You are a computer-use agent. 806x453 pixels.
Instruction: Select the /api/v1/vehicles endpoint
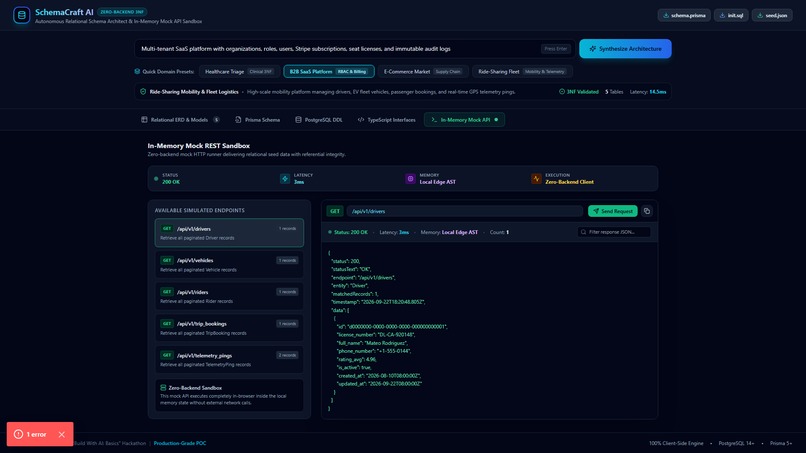point(229,265)
